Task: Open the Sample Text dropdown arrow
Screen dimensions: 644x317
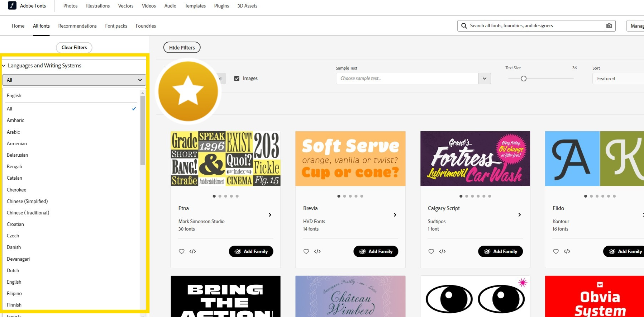Action: point(485,79)
